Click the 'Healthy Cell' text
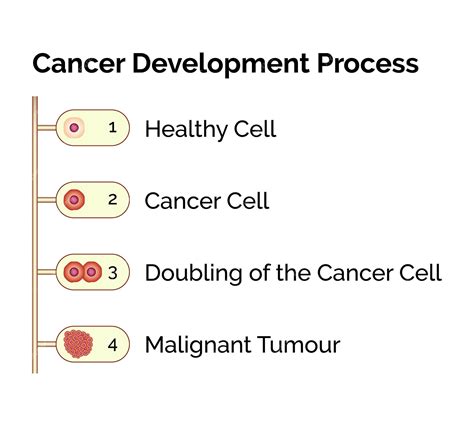The width and height of the screenshot is (474, 426). pyautogui.click(x=211, y=129)
